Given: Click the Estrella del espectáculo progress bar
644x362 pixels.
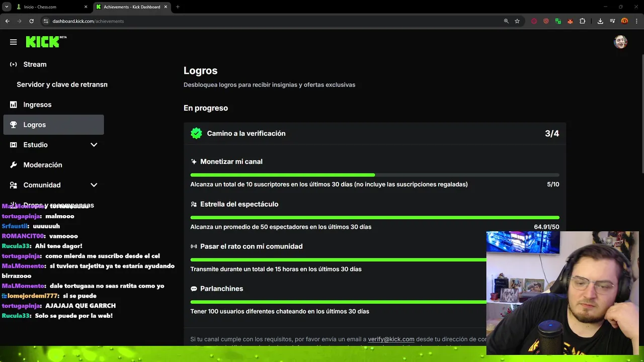Looking at the screenshot, I should pos(375,217).
